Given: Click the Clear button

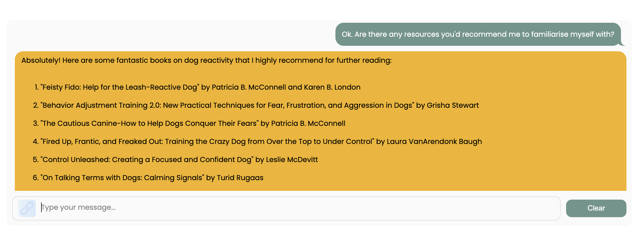Looking at the screenshot, I should click(x=596, y=208).
